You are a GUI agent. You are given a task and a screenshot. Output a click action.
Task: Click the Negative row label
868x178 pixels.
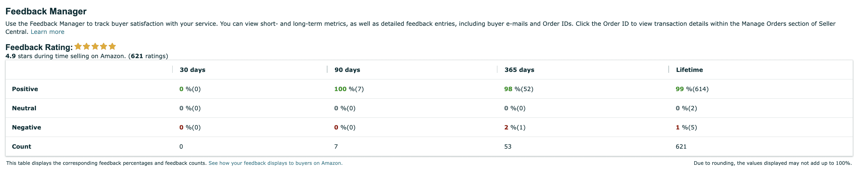click(x=26, y=128)
